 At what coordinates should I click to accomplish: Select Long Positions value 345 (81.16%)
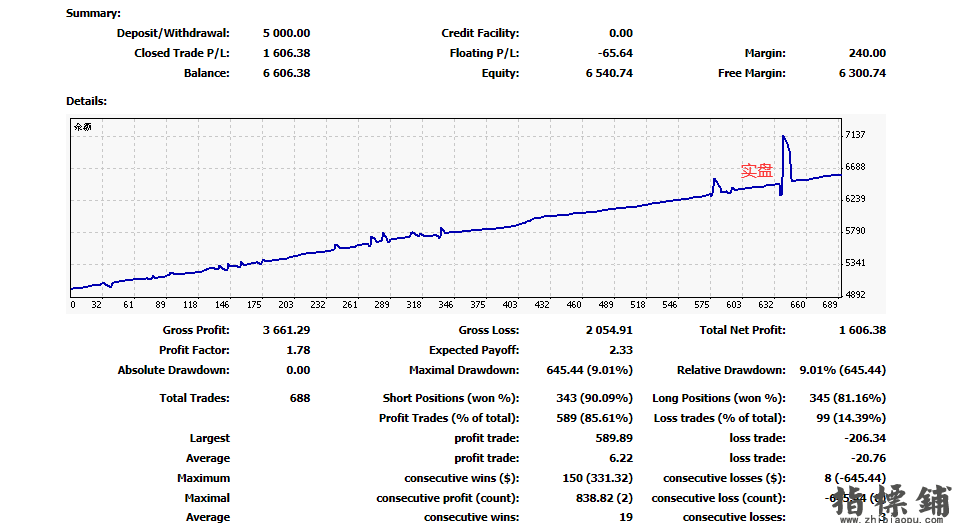point(848,398)
